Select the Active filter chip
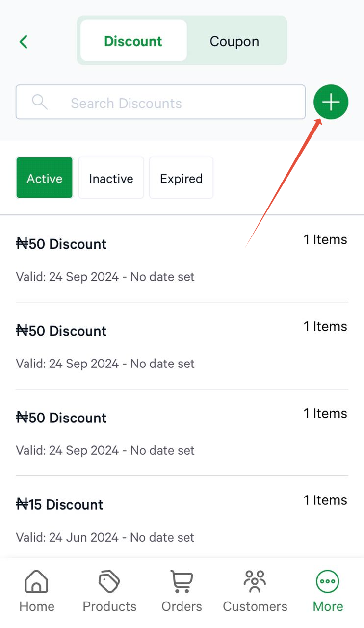This screenshot has width=364, height=628. click(x=45, y=178)
